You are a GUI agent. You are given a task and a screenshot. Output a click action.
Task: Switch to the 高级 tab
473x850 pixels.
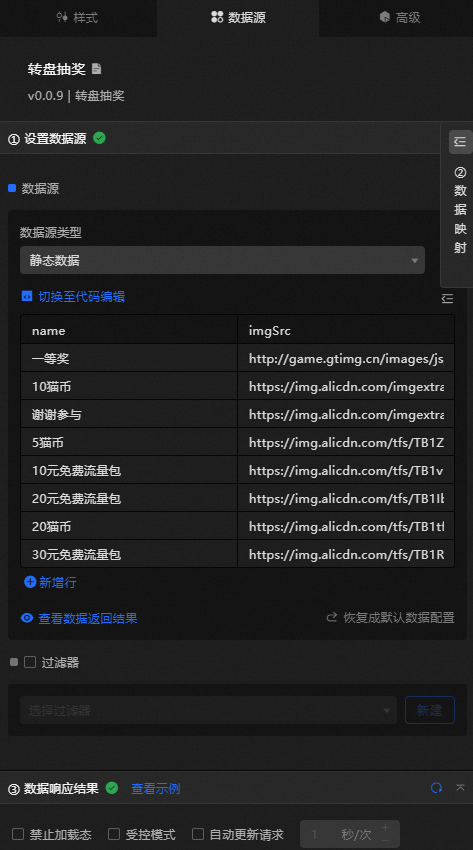(400, 17)
